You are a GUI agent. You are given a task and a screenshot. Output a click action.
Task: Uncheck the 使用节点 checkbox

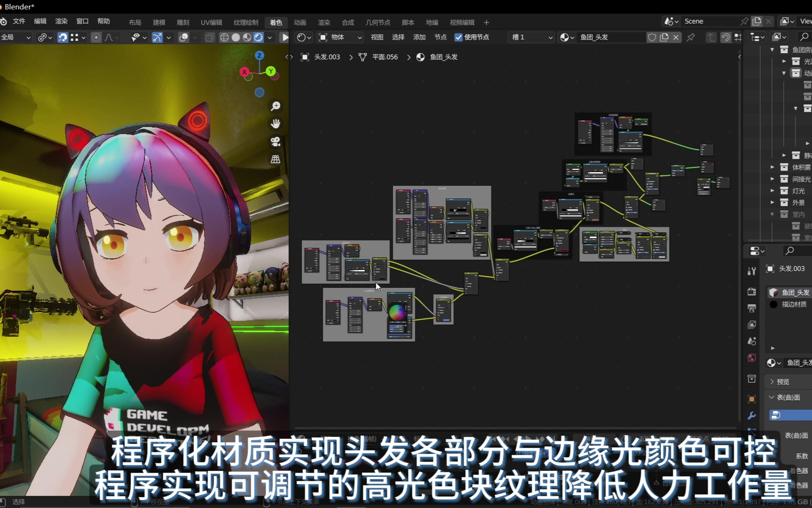click(x=459, y=37)
